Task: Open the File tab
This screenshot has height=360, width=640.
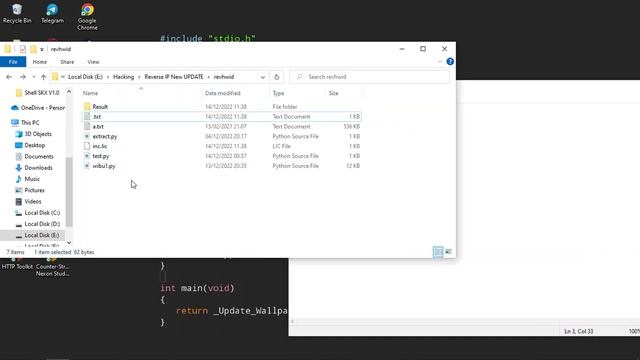Action: (x=13, y=62)
